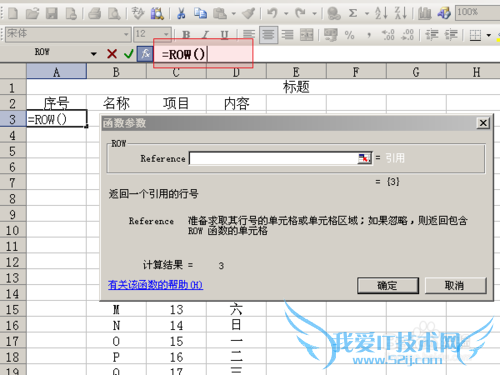Confirm formula with green checkmark

[129, 53]
